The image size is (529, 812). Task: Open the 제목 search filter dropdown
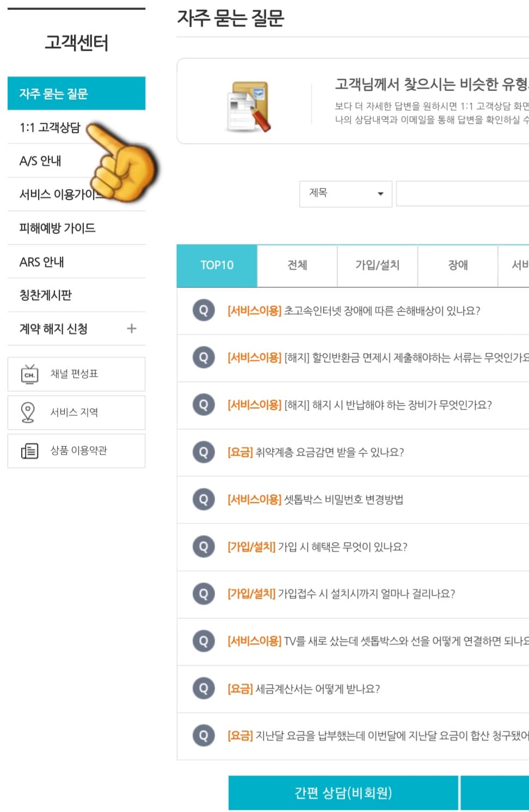(345, 194)
